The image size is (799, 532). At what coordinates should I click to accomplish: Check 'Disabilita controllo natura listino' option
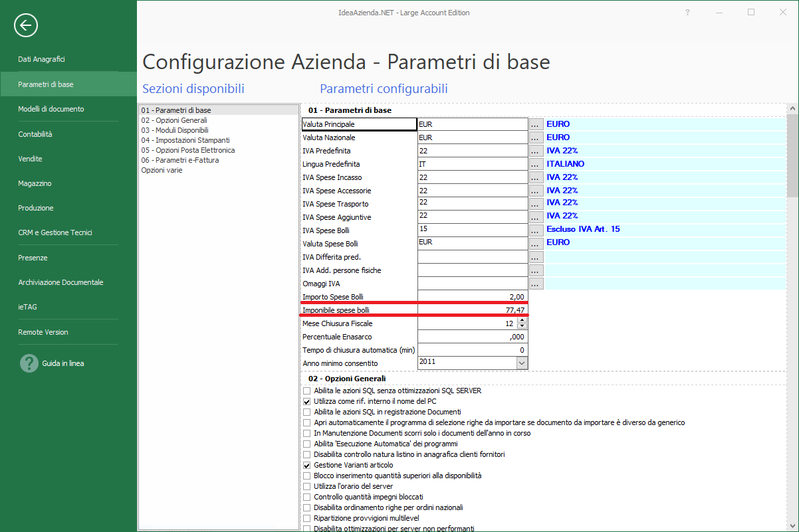[x=306, y=454]
